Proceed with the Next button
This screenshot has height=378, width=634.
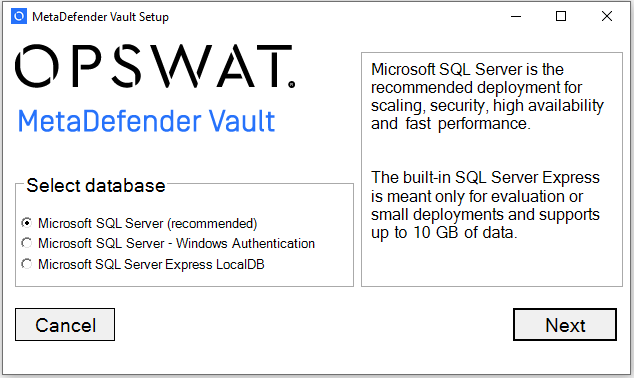(x=565, y=325)
